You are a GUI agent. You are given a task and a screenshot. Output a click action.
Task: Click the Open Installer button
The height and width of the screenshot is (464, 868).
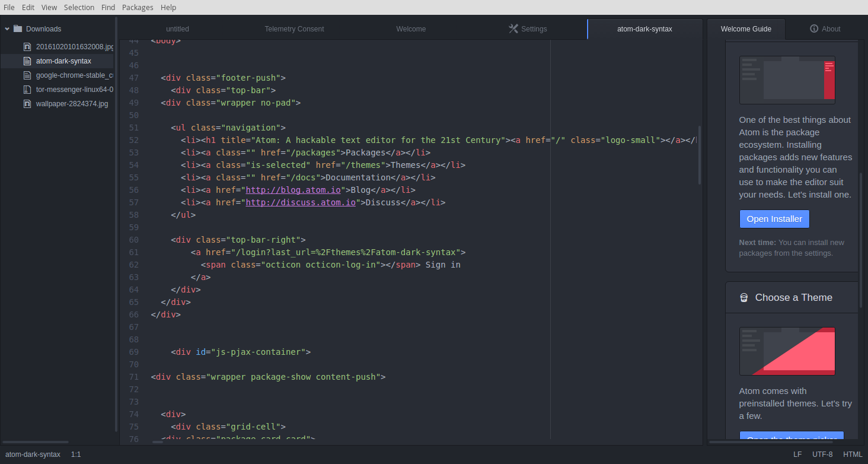[x=774, y=219]
